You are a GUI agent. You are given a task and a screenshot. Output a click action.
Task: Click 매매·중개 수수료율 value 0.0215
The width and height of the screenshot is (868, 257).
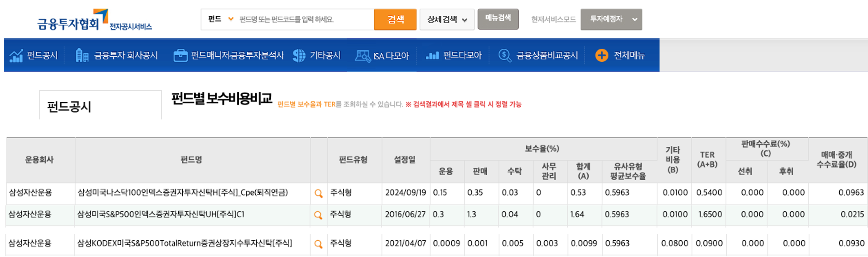[x=852, y=214]
